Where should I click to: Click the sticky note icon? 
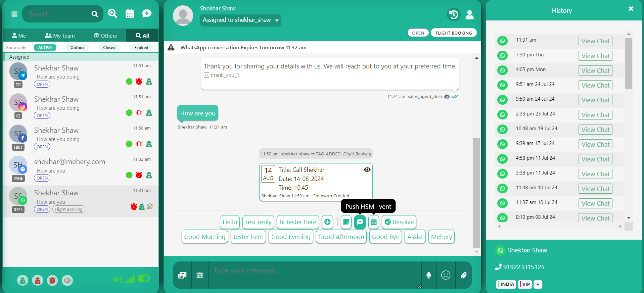click(x=346, y=222)
